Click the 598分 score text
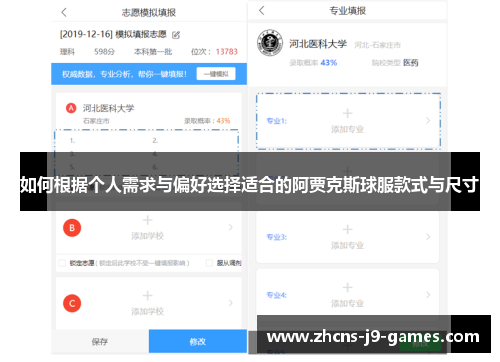 click(x=104, y=52)
